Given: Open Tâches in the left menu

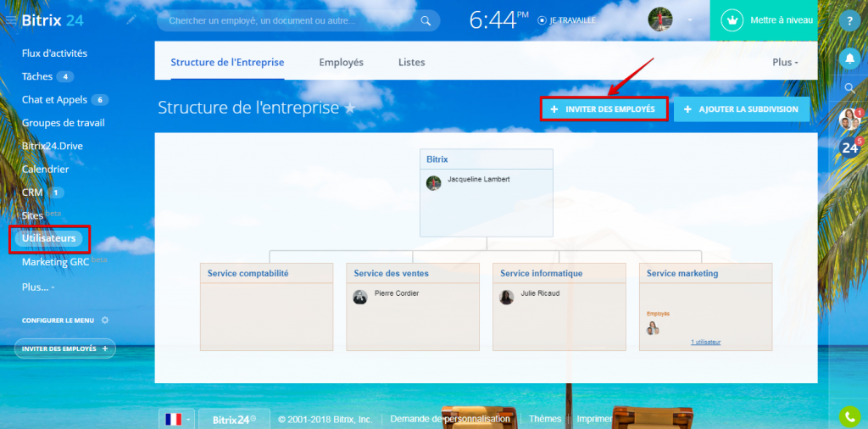Looking at the screenshot, I should (37, 76).
